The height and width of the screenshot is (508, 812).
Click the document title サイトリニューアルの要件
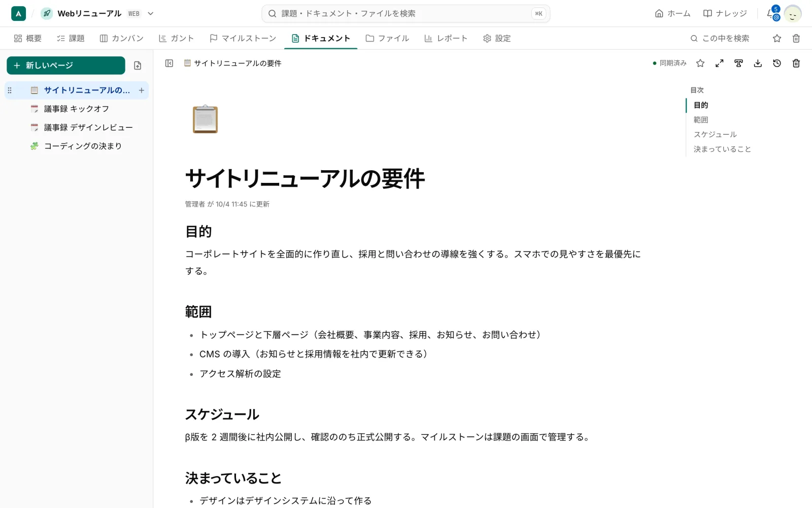[305, 179]
